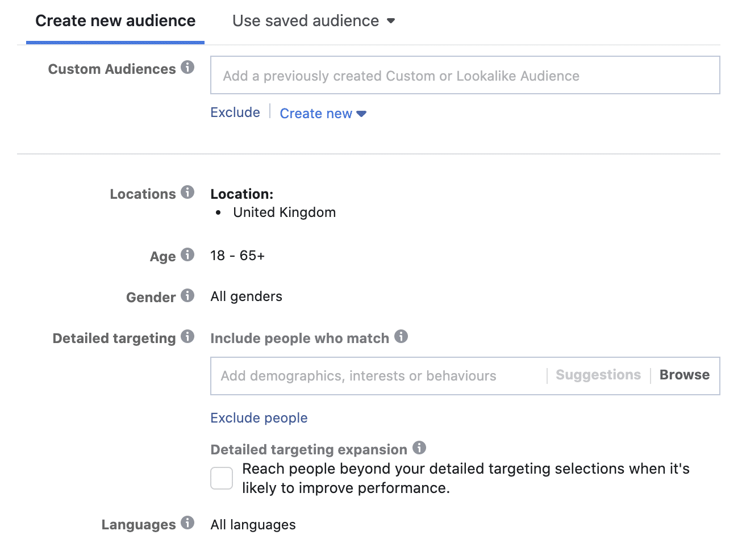742x560 pixels.
Task: Click the Suggestions option
Action: [598, 375]
